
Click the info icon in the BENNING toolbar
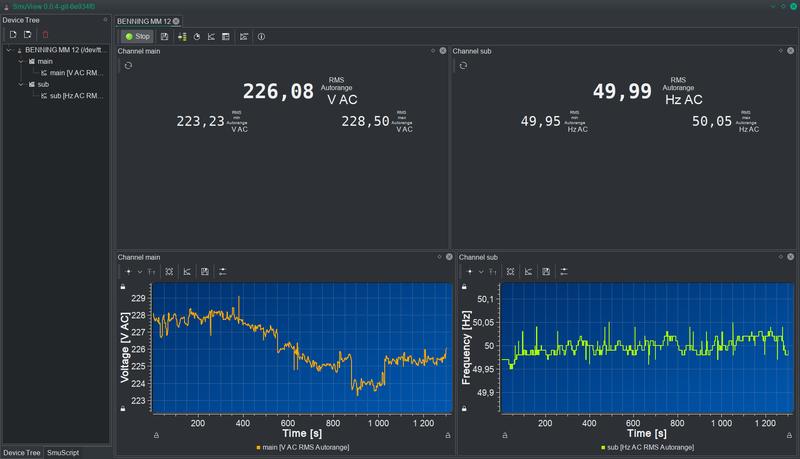pyautogui.click(x=261, y=37)
